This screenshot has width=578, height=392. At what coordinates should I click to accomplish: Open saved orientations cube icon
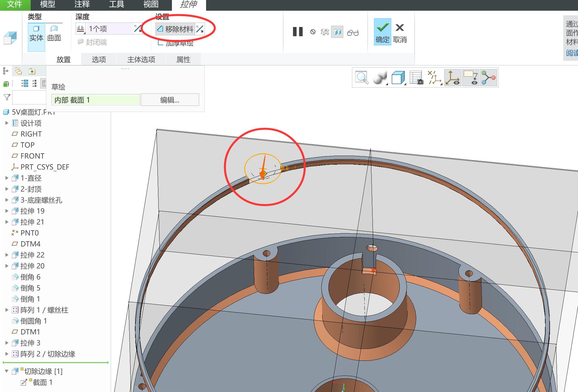point(398,78)
